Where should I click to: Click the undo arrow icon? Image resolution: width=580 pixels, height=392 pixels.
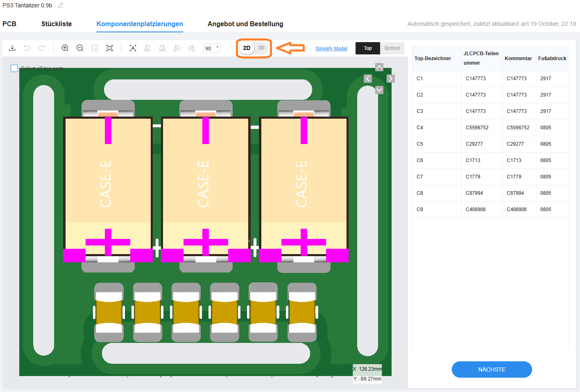[27, 48]
